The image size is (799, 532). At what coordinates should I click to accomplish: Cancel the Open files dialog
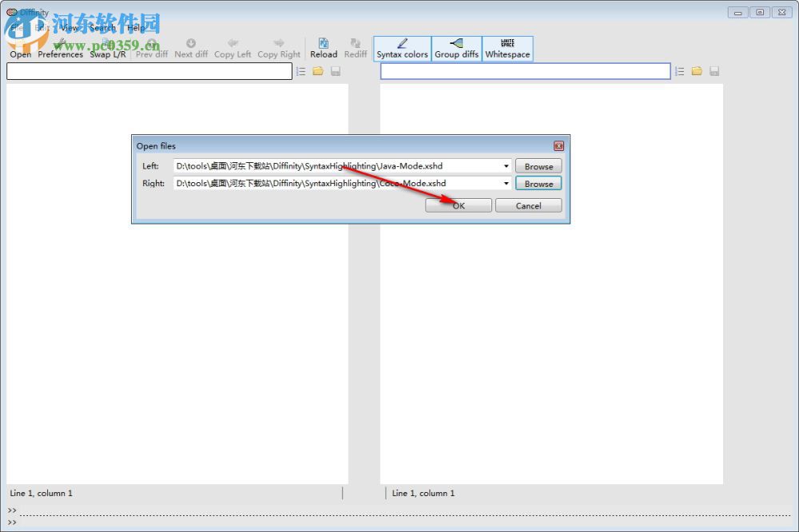(x=528, y=205)
